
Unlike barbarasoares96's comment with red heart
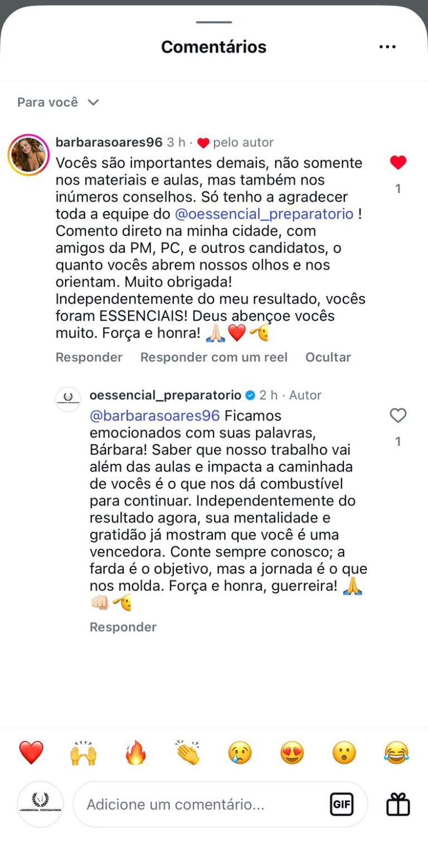(x=398, y=163)
